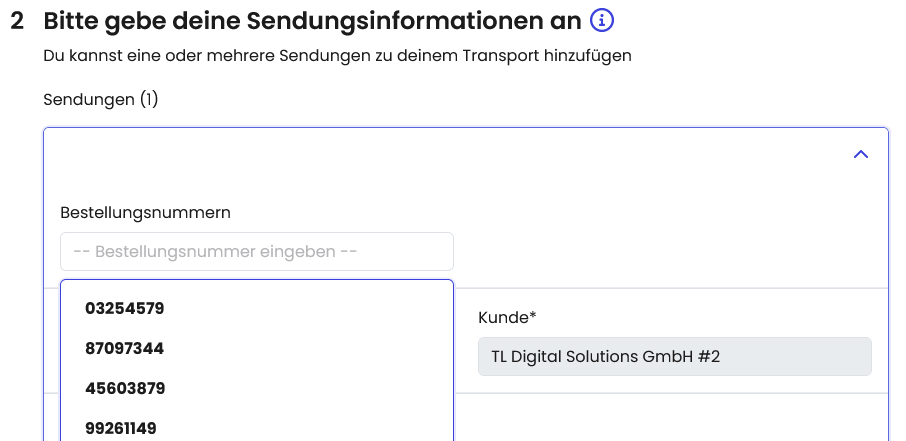Select the 99261149 order option
Image resolution: width=906 pixels, height=441 pixels.
[x=121, y=428]
